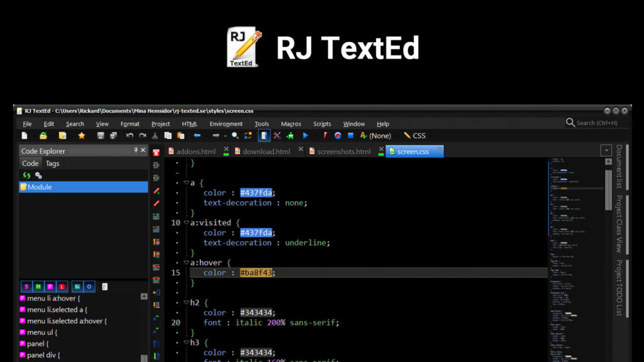Click the #ba8f43 color value on line 15

coord(257,273)
